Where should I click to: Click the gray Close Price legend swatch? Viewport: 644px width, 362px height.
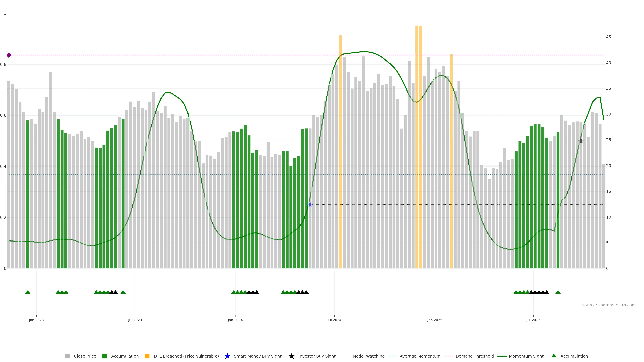coord(67,356)
